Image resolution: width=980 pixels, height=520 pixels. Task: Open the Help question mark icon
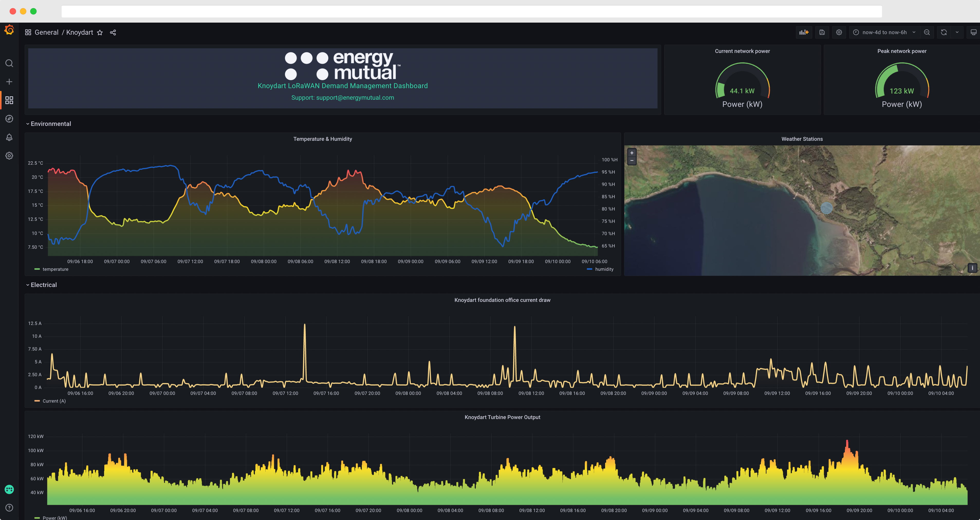point(9,508)
